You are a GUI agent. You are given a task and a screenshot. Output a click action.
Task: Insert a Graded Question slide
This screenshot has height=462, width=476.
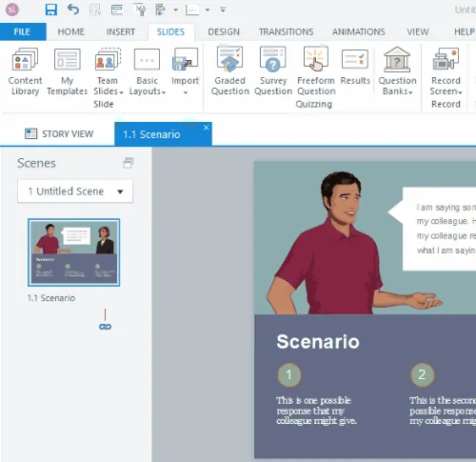[x=230, y=71]
